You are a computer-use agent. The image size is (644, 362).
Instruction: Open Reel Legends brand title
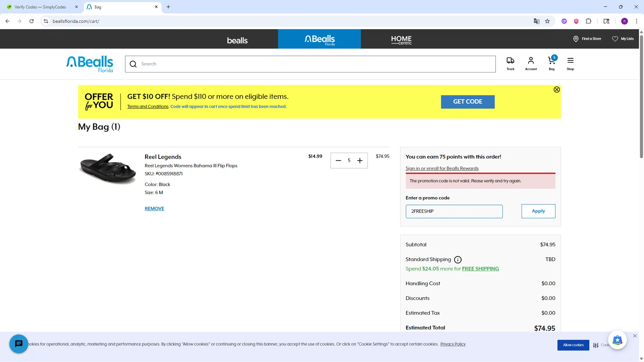163,157
